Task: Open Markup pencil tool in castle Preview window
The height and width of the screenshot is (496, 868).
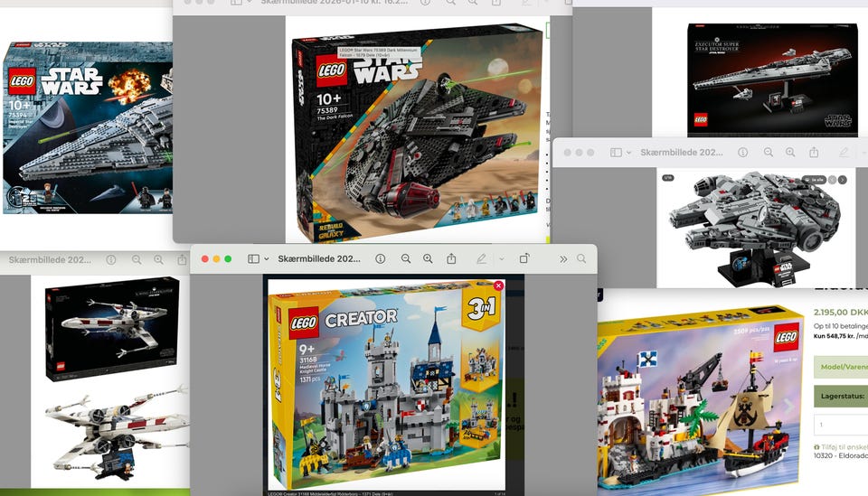Action: pos(482,258)
